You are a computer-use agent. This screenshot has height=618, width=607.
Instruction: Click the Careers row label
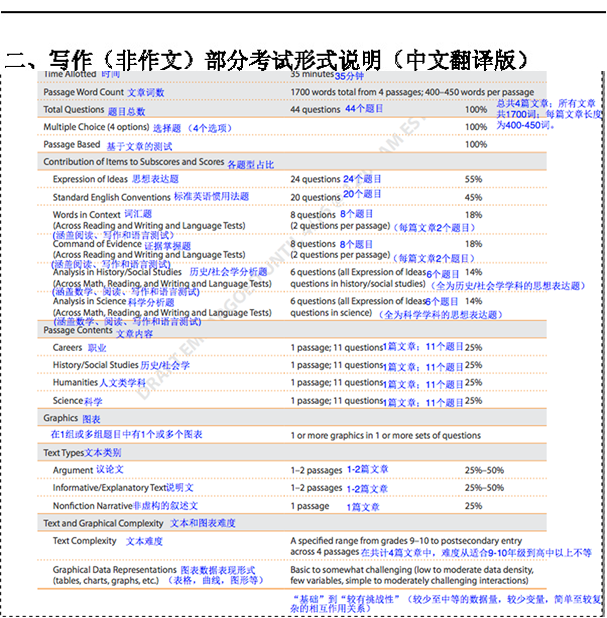[x=68, y=348]
